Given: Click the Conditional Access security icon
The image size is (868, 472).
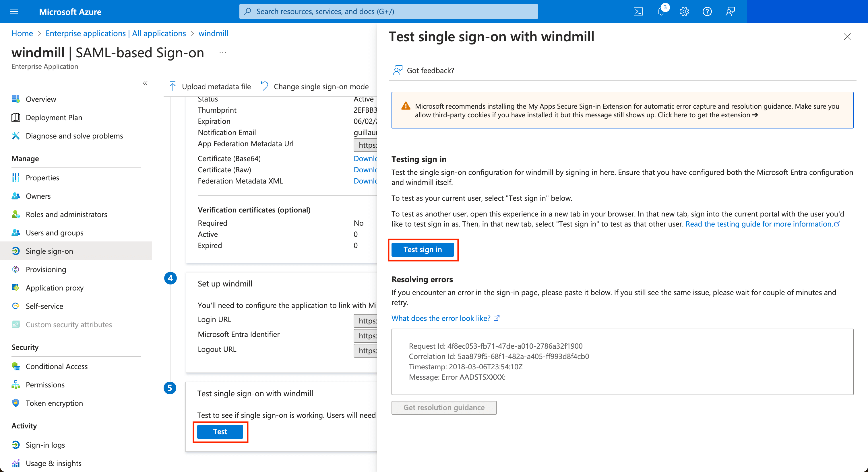Looking at the screenshot, I should click(16, 366).
